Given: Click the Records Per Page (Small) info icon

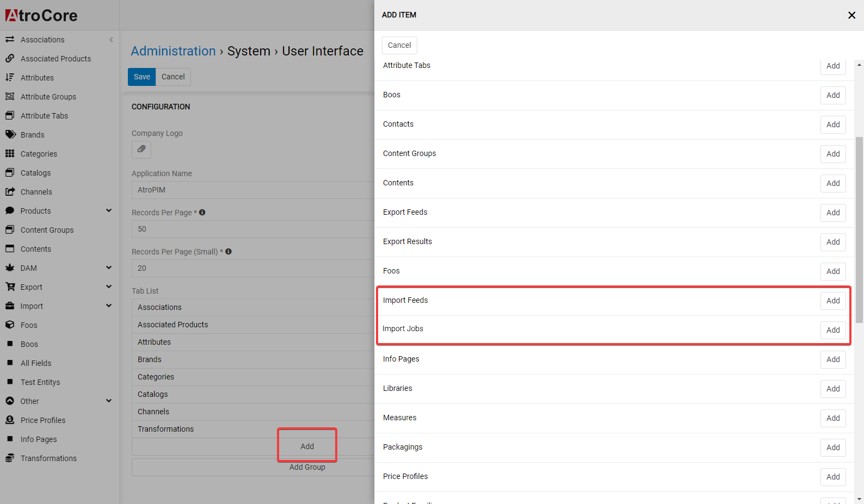Looking at the screenshot, I should pos(229,252).
